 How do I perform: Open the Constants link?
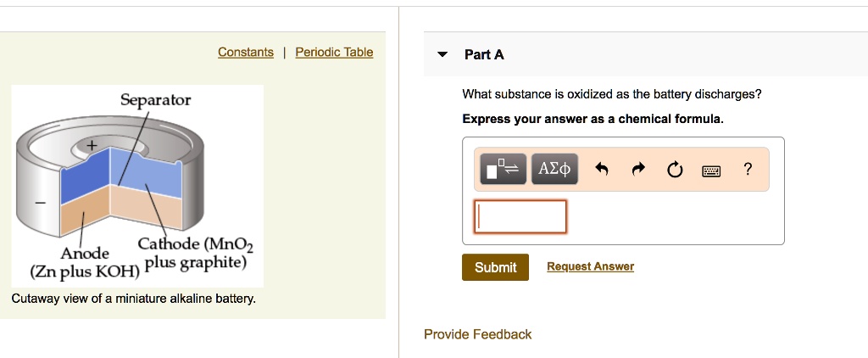(246, 53)
